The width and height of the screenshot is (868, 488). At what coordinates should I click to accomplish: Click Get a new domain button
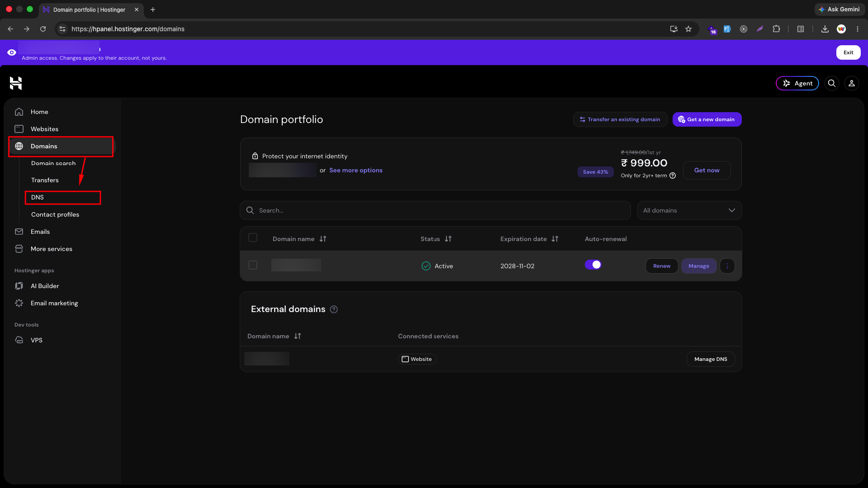[x=707, y=119]
